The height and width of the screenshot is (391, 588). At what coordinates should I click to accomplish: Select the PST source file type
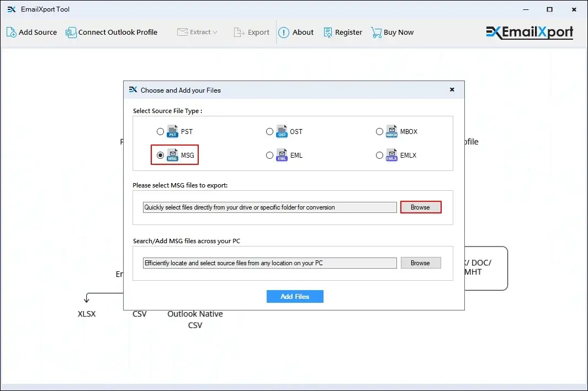pos(161,131)
